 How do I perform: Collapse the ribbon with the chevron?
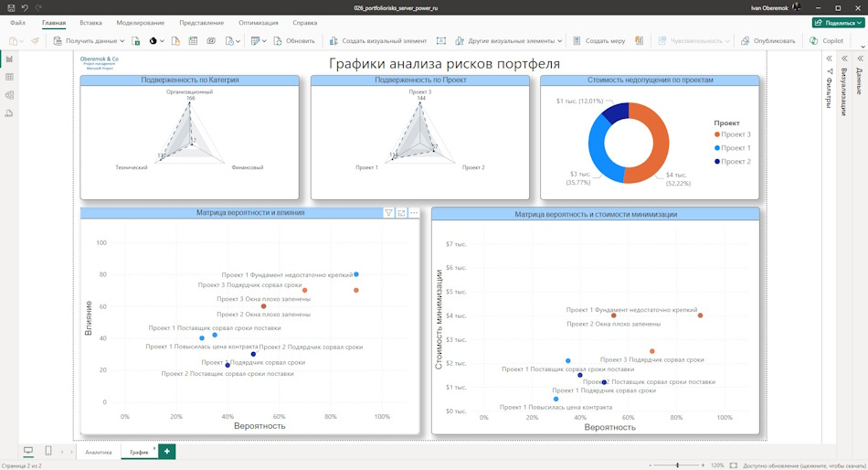(x=862, y=46)
